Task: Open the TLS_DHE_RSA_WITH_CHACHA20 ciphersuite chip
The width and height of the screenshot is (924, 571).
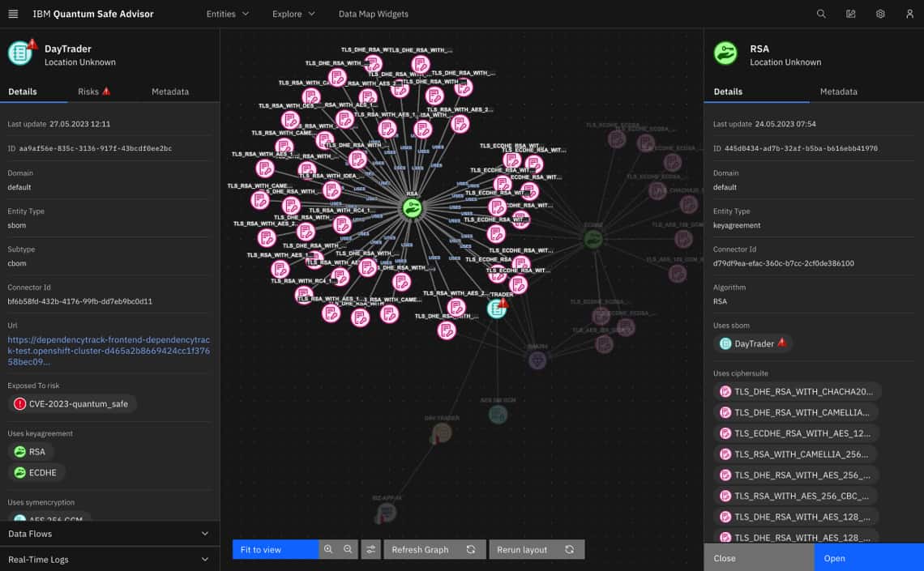Action: click(x=797, y=391)
